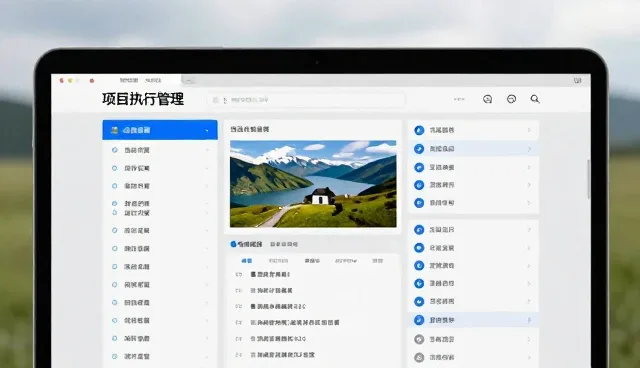640x368 pixels.
Task: Click the chat-style icon after the three dots
Action: click(x=487, y=99)
